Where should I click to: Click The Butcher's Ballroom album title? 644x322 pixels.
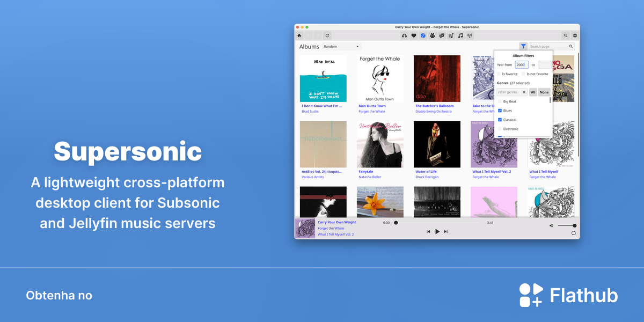point(434,106)
